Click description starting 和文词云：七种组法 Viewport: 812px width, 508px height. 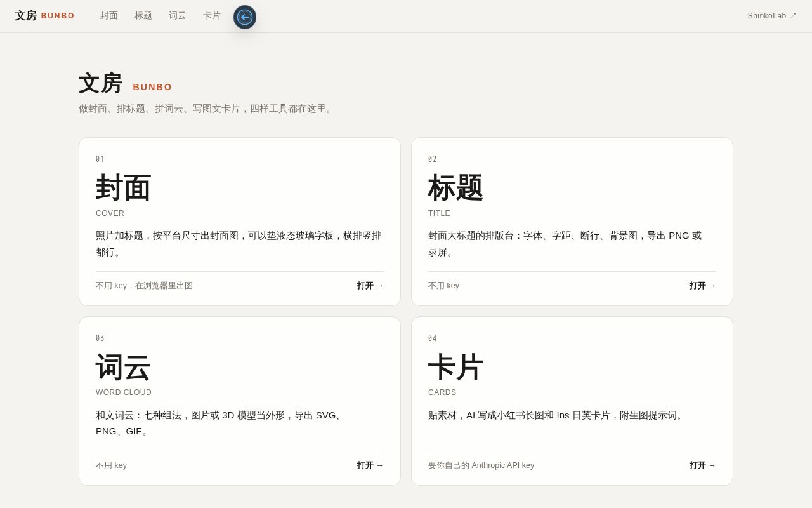point(220,423)
